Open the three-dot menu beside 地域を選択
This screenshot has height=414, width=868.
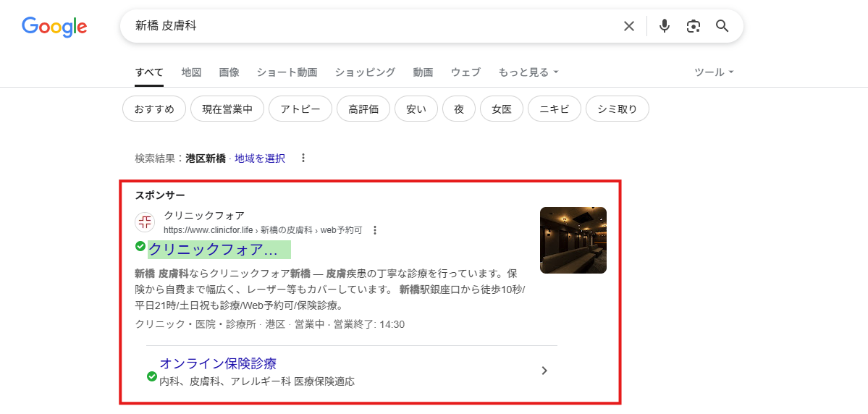[303, 158]
